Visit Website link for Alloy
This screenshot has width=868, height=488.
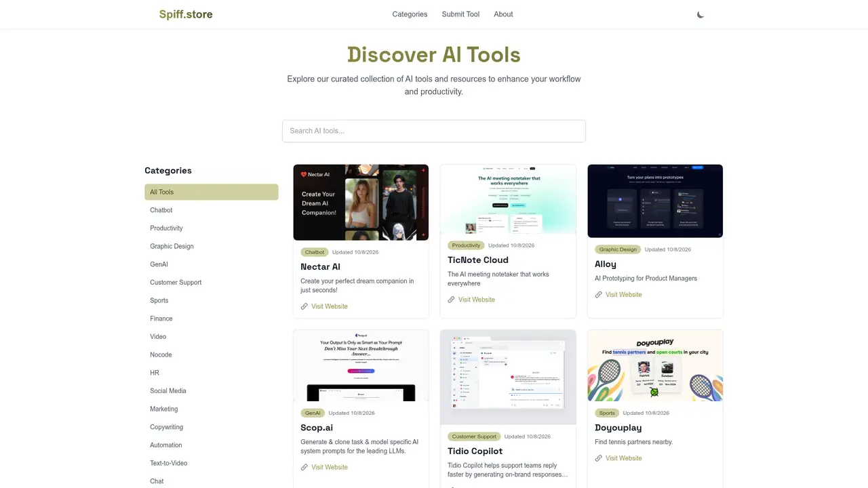[624, 295]
